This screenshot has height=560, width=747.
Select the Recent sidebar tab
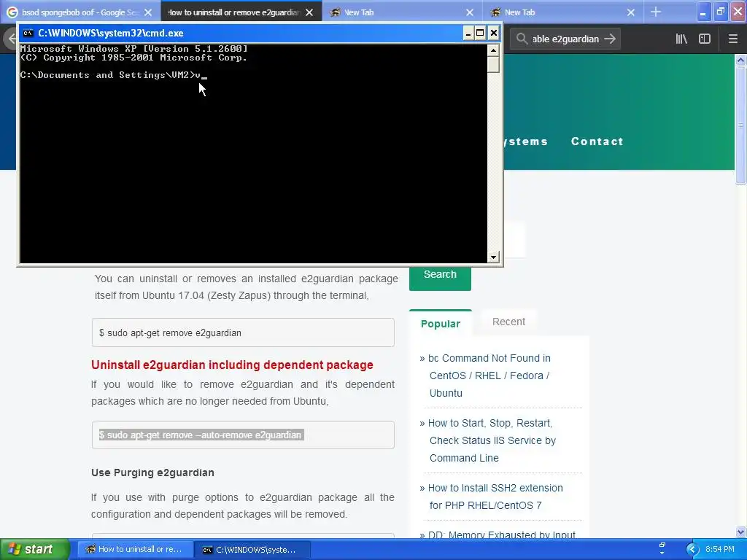click(508, 322)
